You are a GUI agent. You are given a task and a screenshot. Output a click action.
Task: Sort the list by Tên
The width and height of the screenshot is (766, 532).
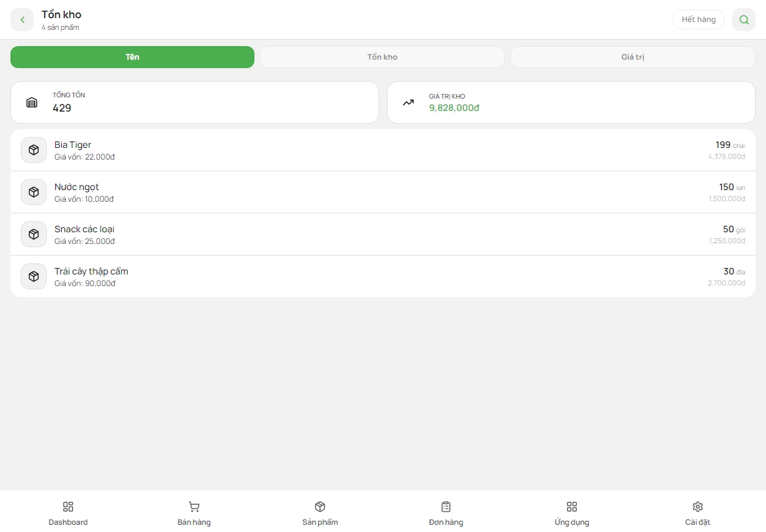pos(132,57)
